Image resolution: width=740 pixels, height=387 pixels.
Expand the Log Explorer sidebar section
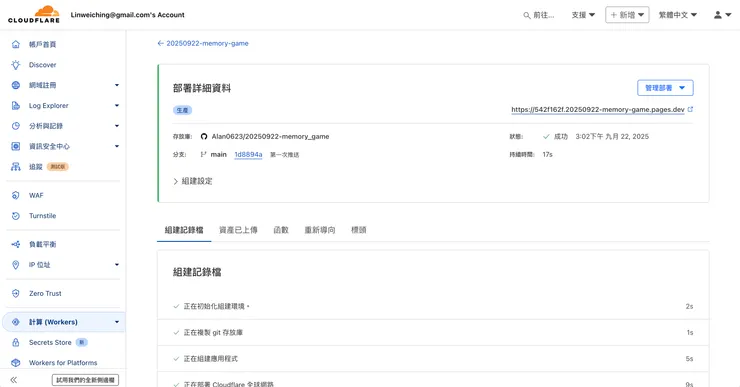pyautogui.click(x=117, y=106)
